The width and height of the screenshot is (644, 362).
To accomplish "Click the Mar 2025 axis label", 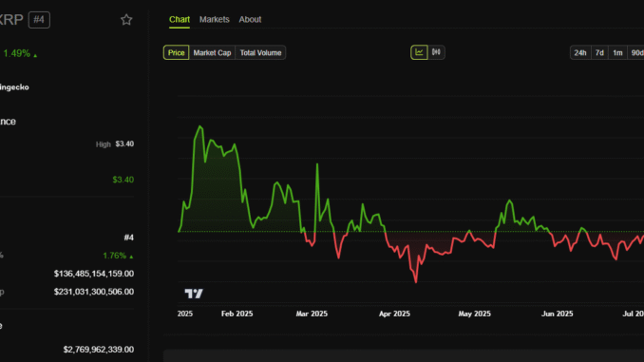I will [x=312, y=314].
